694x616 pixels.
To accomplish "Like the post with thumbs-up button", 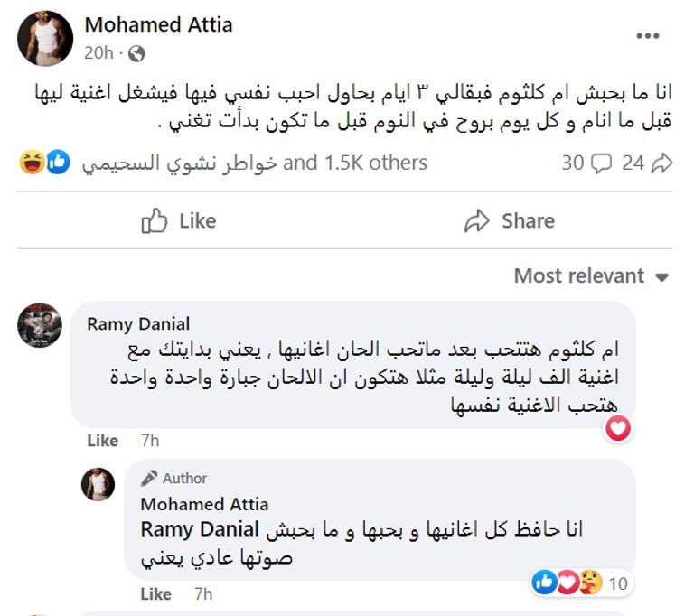I will pos(179,221).
